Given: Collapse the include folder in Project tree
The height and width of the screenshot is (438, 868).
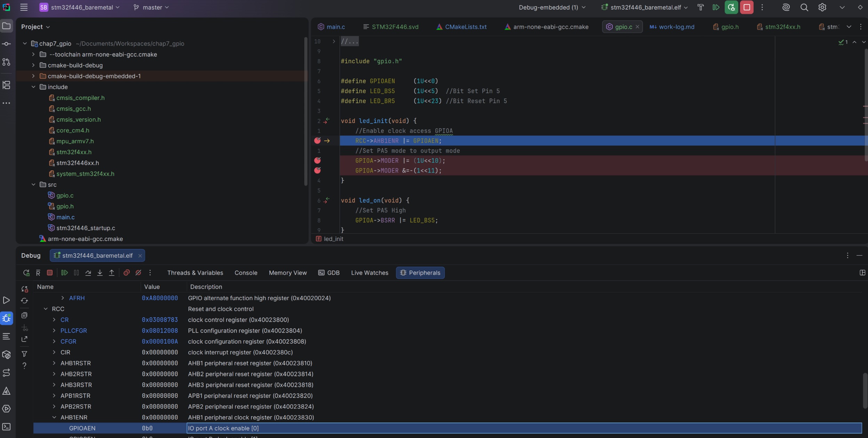Looking at the screenshot, I should [x=33, y=87].
